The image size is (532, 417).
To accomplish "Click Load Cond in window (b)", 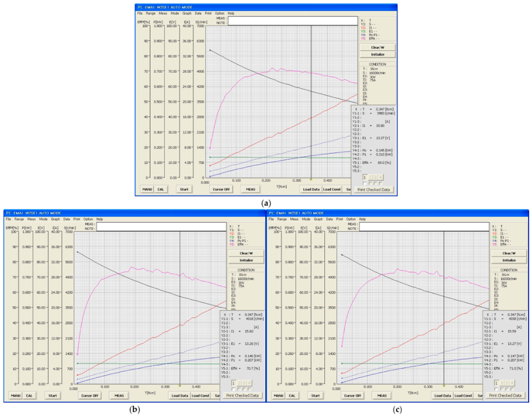I will [x=200, y=396].
